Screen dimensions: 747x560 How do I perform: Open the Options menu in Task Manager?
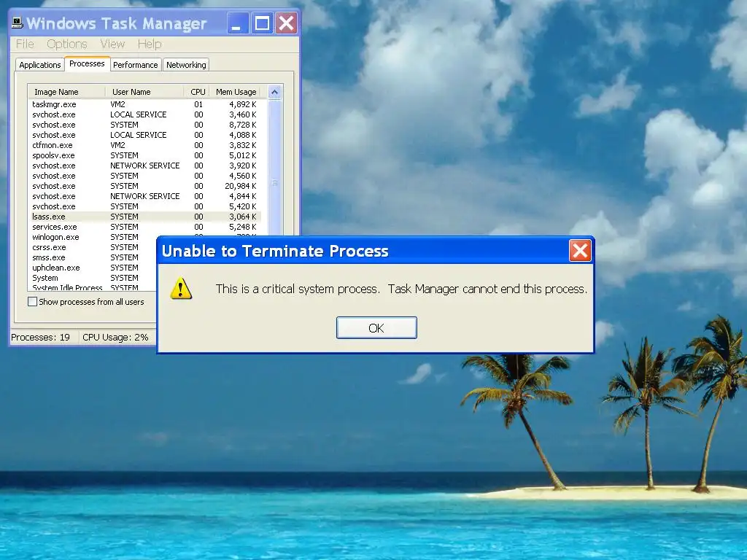point(66,44)
